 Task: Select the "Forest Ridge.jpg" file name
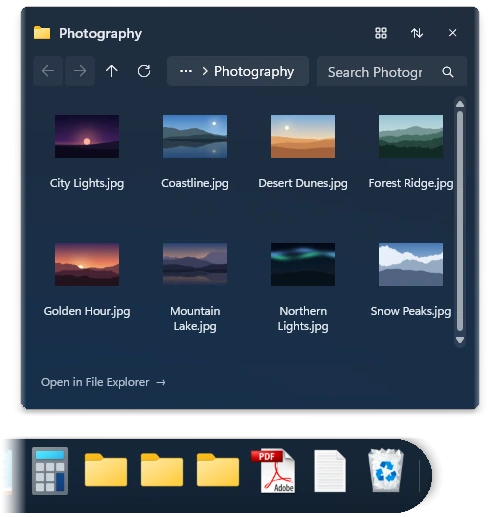point(411,183)
